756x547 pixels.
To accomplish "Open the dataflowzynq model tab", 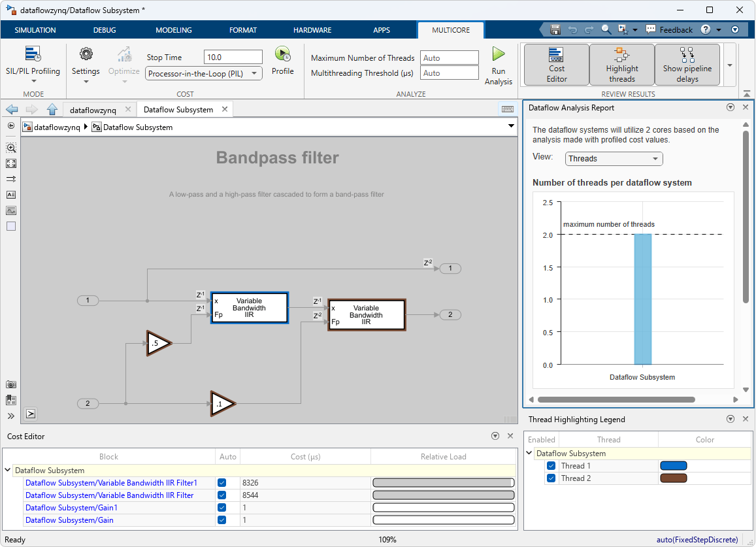I will (x=93, y=110).
